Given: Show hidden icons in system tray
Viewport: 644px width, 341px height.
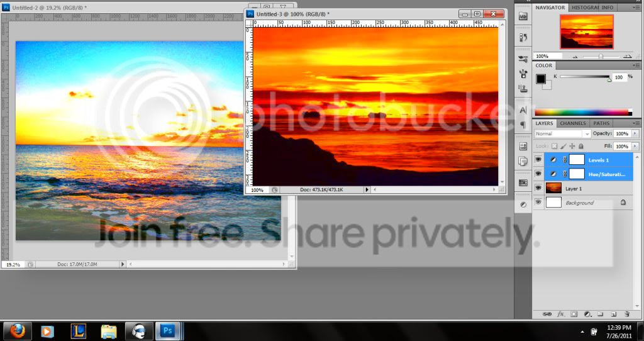Looking at the screenshot, I should 582,332.
